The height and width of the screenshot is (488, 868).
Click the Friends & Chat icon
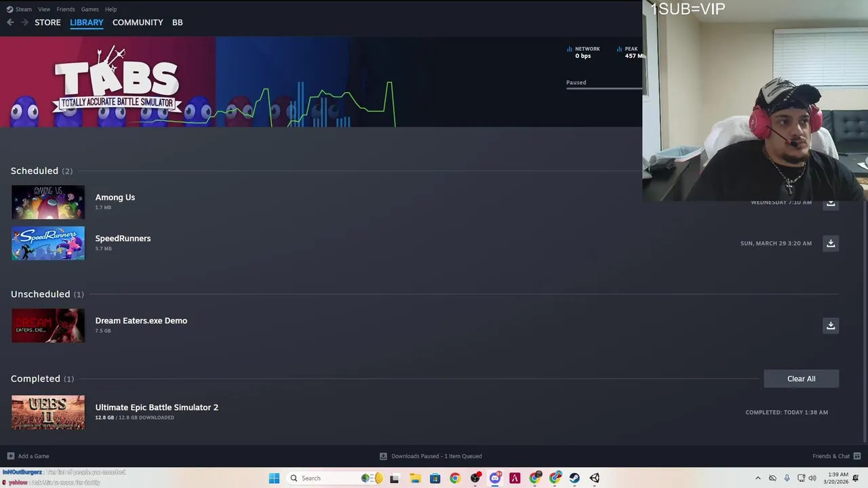[x=857, y=456]
